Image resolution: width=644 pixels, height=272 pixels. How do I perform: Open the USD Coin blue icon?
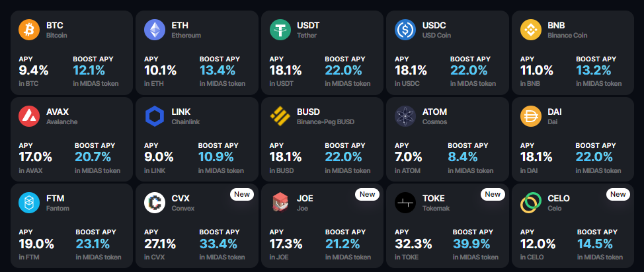pyautogui.click(x=405, y=30)
